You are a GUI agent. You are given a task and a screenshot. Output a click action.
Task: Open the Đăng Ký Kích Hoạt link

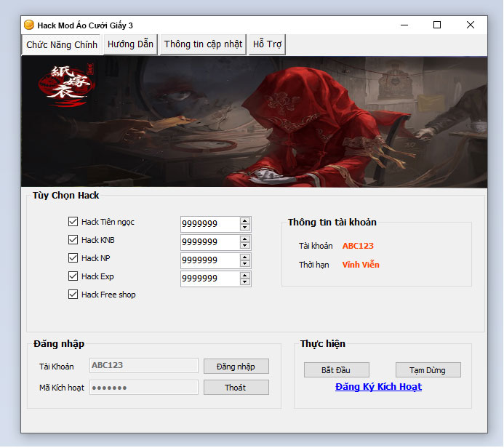(x=378, y=387)
